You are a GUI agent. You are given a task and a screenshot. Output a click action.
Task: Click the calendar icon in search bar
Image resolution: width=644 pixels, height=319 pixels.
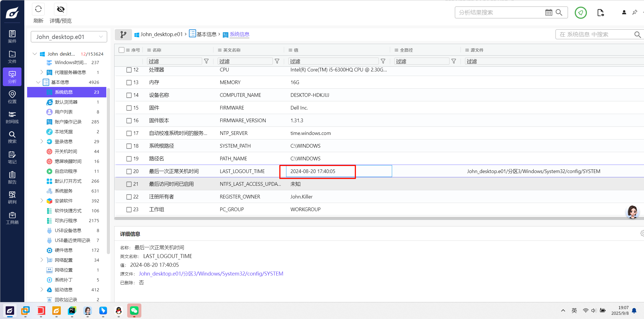point(548,12)
